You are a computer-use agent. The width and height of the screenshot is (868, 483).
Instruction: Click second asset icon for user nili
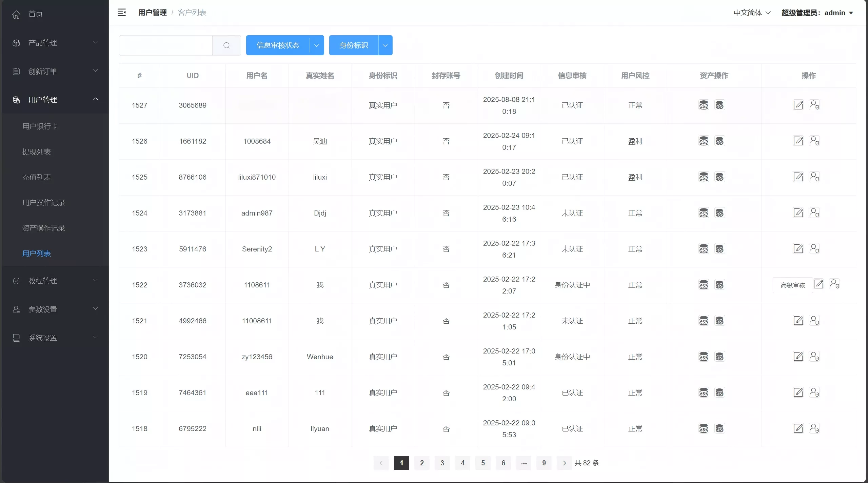tap(719, 428)
